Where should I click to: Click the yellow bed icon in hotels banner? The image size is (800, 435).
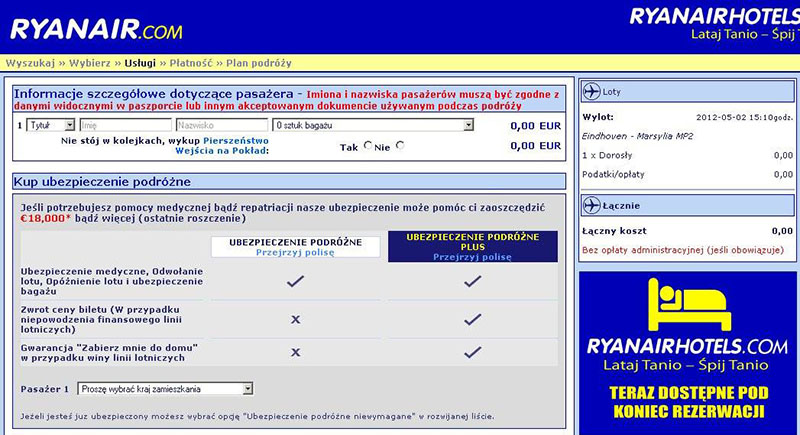pos(689,304)
